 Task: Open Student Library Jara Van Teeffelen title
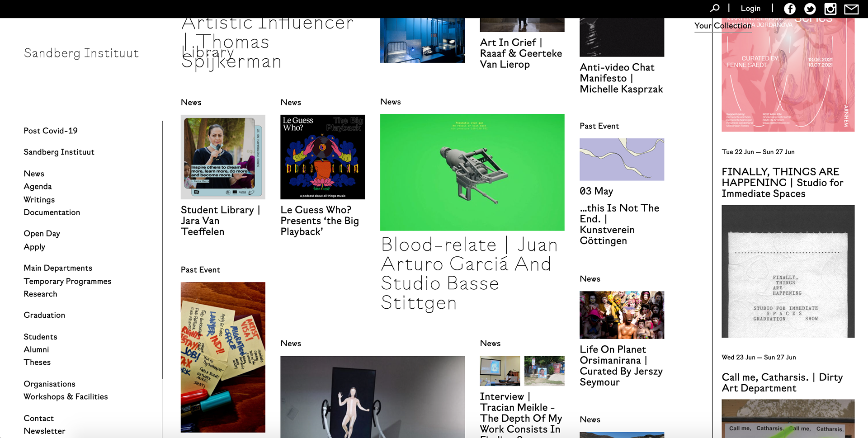click(x=221, y=221)
